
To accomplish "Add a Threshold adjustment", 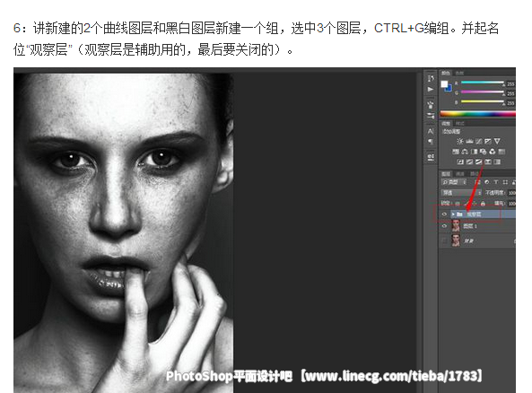I will [x=479, y=162].
